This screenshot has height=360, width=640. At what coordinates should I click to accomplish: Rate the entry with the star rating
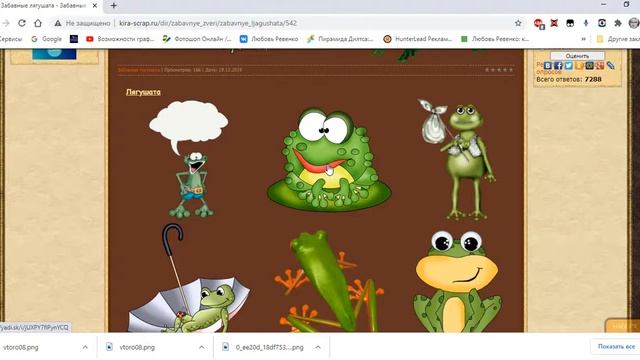click(498, 70)
